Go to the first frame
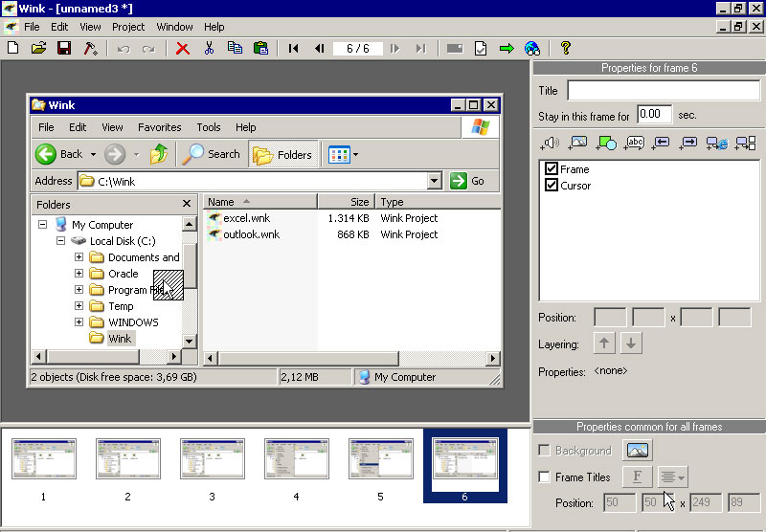Viewport: 766px width, 532px height. pyautogui.click(x=293, y=48)
